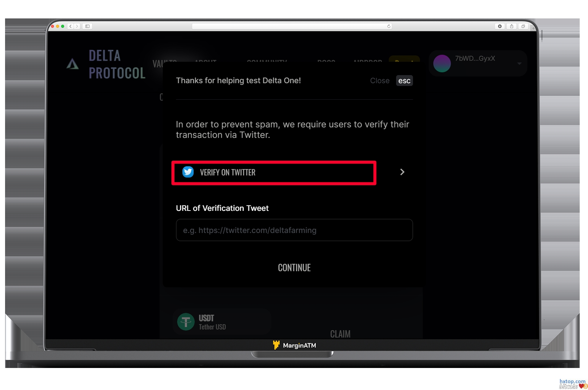The height and width of the screenshot is (390, 588).
Task: Click the USDT Tether coin icon
Action: (x=186, y=321)
